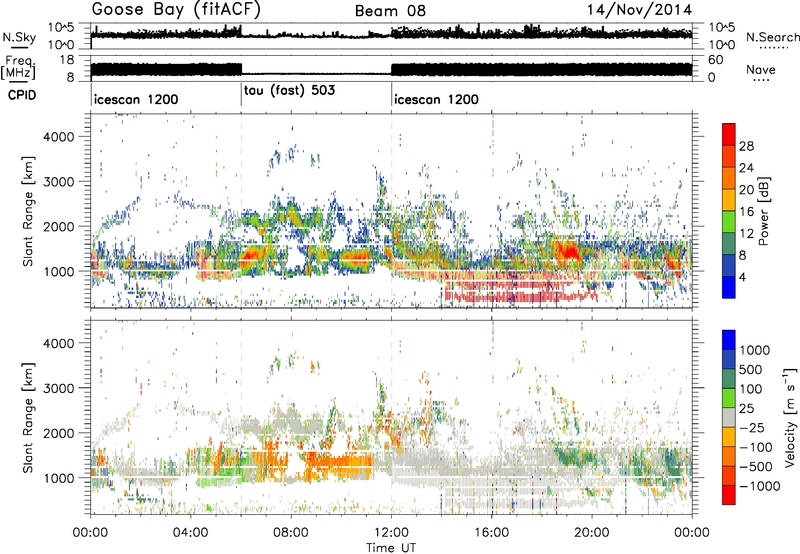The width and height of the screenshot is (800, 554).
Task: Click 'Slant Range [km]' label of the power panel
Action: click(x=28, y=211)
